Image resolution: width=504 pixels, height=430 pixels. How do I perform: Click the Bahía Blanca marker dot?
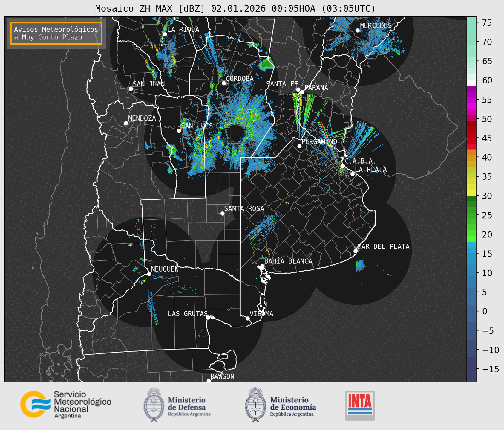(x=262, y=266)
